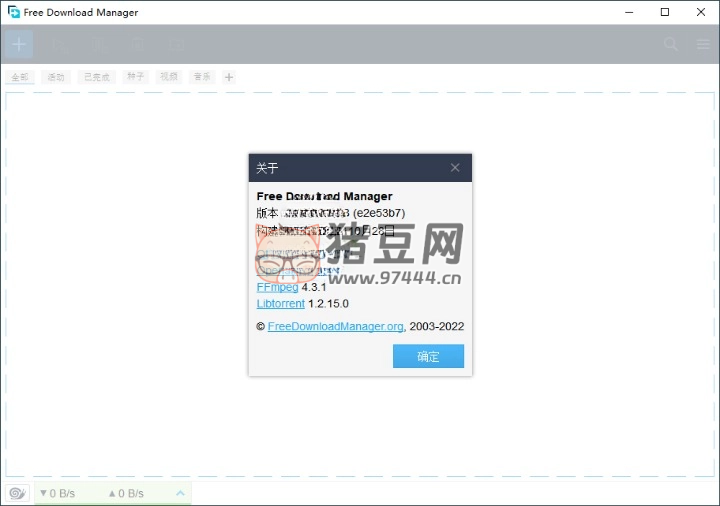Open the hamburger main menu
Viewport: 720px width, 506px height.
(x=700, y=44)
